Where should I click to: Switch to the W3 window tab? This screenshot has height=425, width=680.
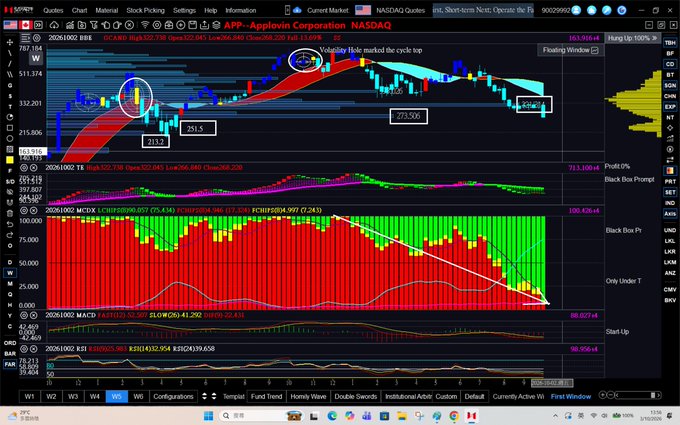pyautogui.click(x=73, y=396)
